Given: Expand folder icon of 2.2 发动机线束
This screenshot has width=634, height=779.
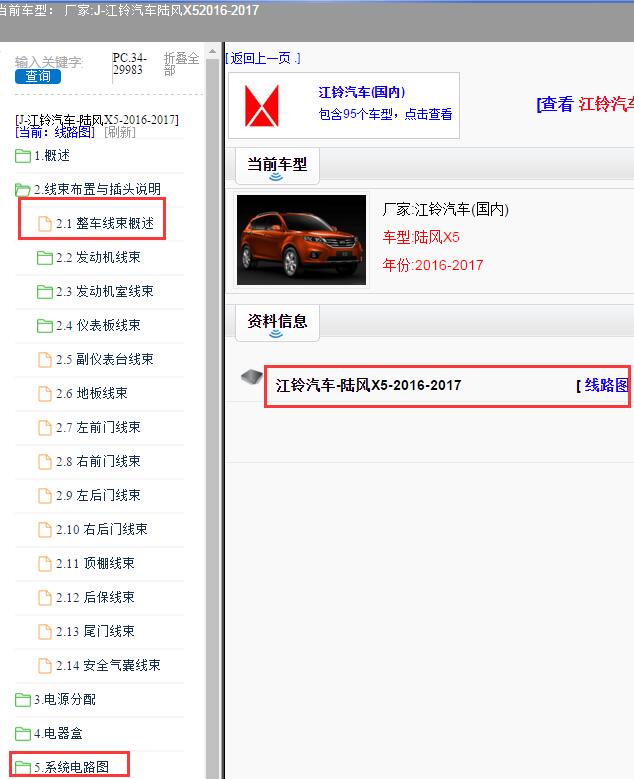Looking at the screenshot, I should 45,258.
